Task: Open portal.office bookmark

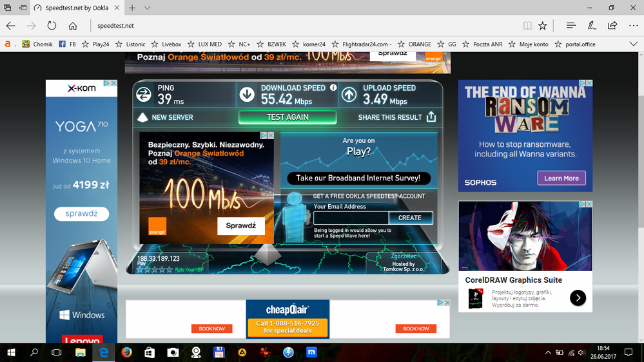Action: click(575, 44)
